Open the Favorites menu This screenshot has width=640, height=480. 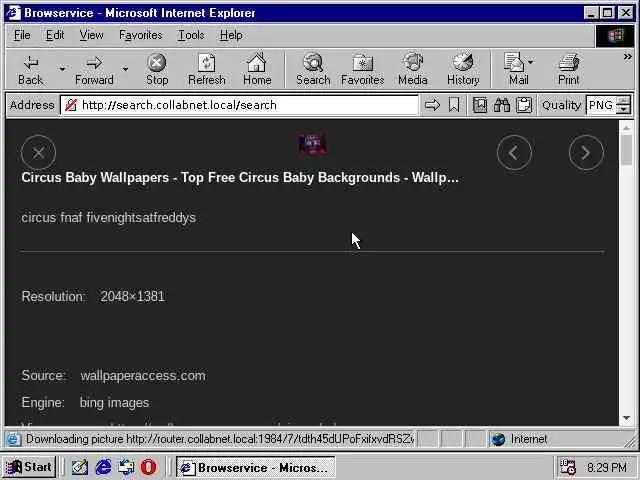(x=140, y=36)
